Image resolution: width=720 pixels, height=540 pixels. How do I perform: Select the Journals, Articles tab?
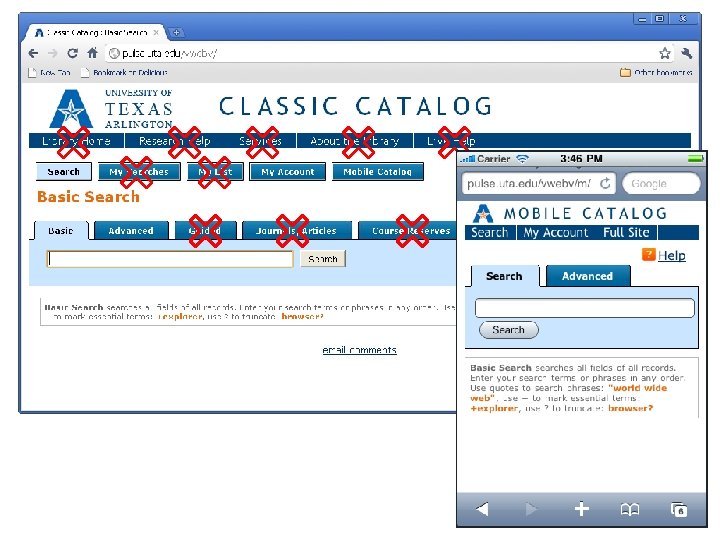[297, 231]
